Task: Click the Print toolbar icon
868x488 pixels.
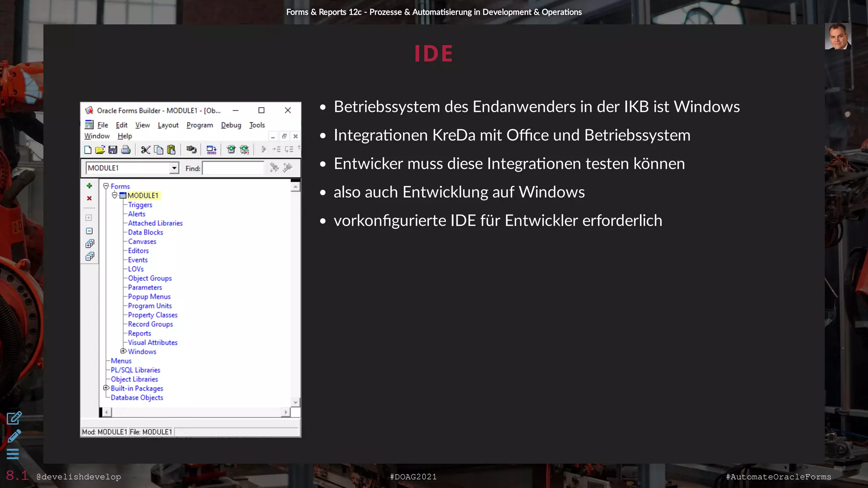Action: (x=126, y=150)
